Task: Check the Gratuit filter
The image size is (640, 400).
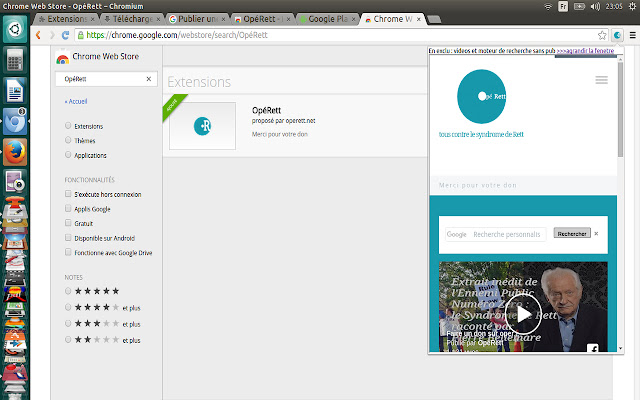Action: pos(68,223)
